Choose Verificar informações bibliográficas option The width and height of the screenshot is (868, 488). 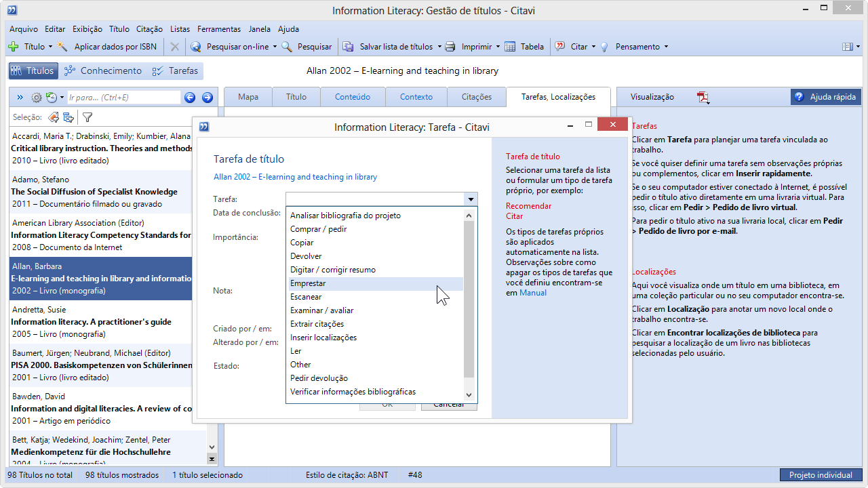[x=374, y=392]
